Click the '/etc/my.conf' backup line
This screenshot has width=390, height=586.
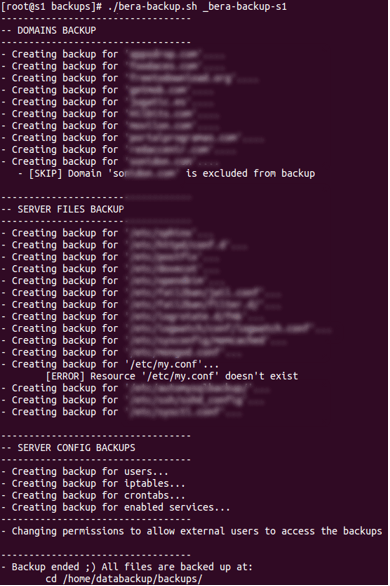click(110, 364)
